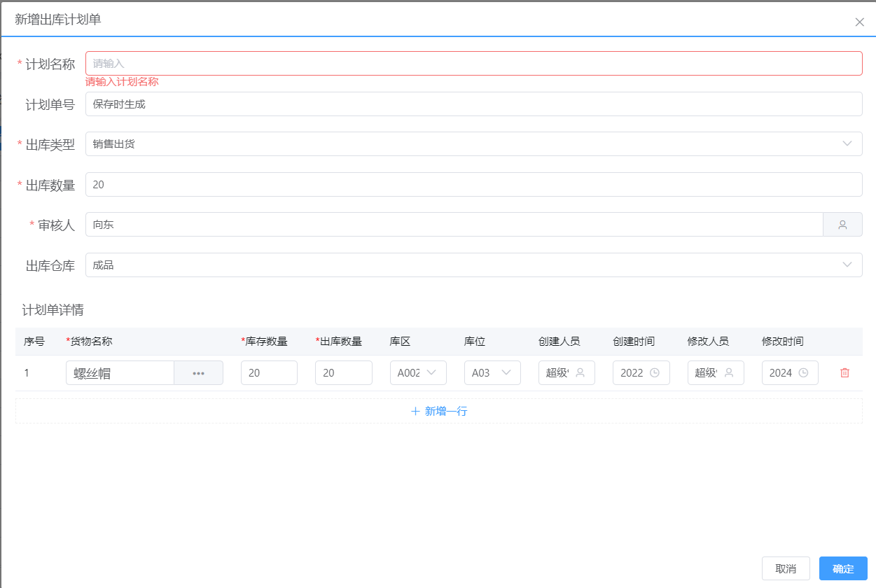
Task: Click the 计划单号 field showing 保存时生成
Action: click(x=473, y=104)
